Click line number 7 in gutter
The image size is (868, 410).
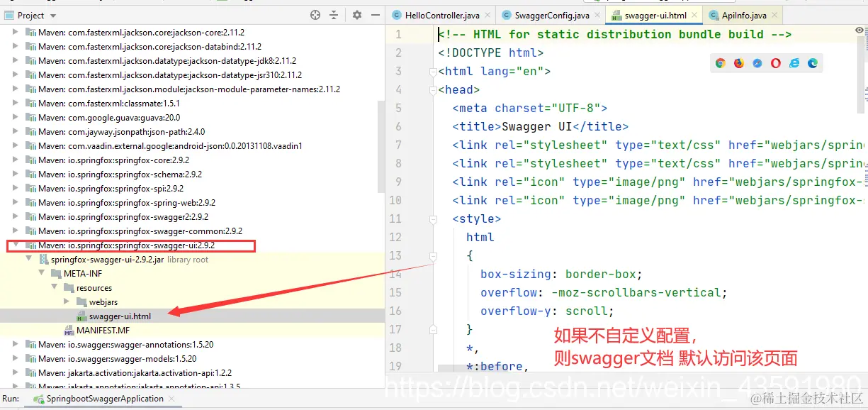pyautogui.click(x=398, y=145)
